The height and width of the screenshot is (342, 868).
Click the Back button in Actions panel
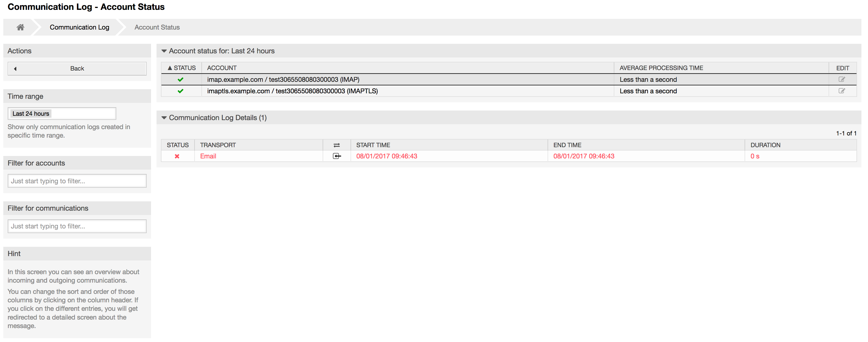point(77,68)
